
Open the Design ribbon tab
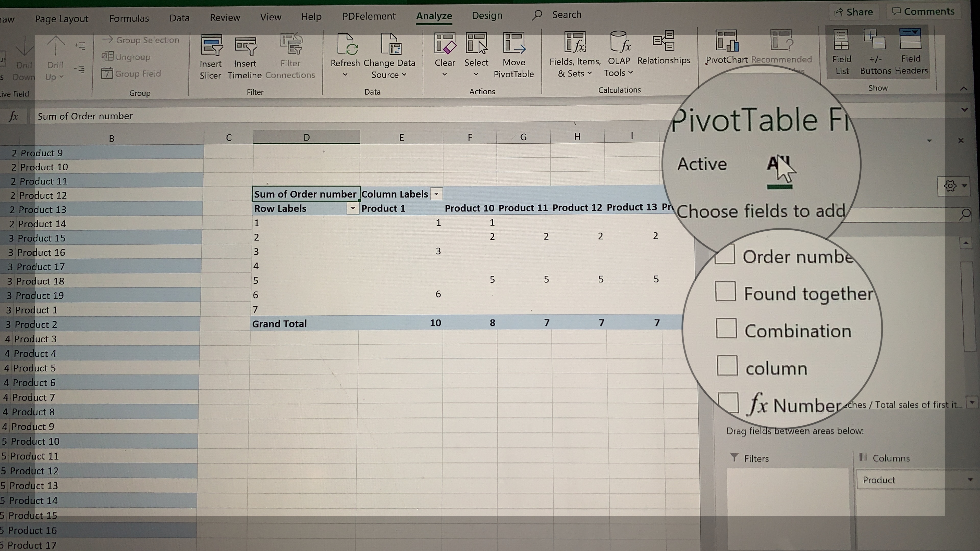click(x=487, y=16)
